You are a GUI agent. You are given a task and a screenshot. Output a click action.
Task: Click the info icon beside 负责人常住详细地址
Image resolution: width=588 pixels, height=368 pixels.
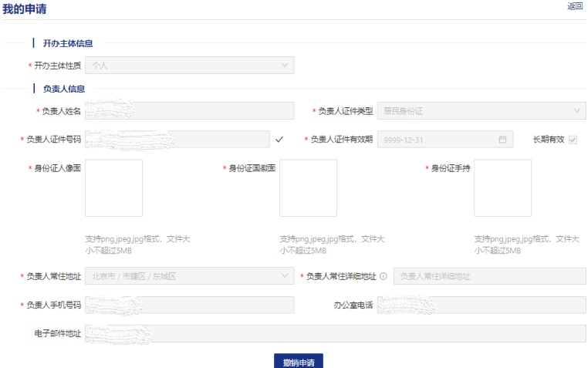point(383,276)
